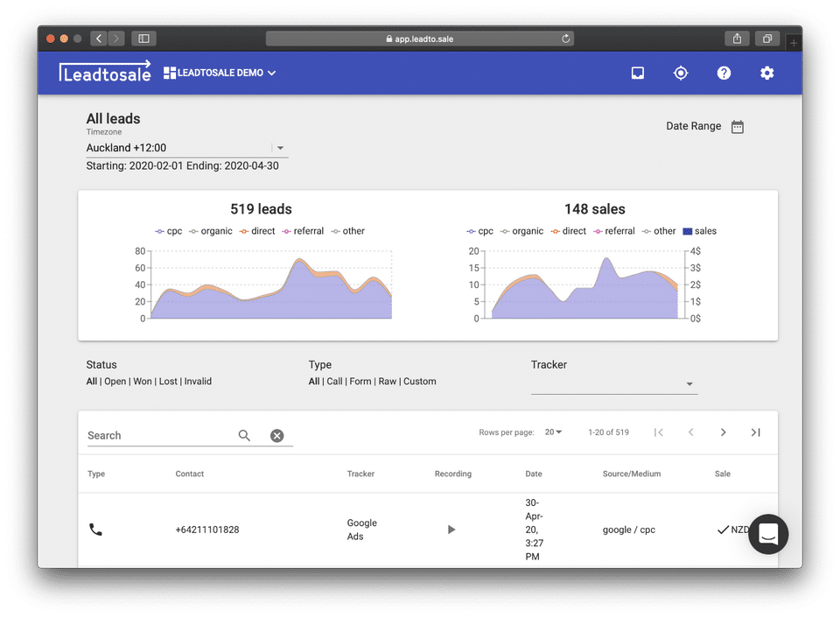Toggle other series in leads chart legend
Image resolution: width=840 pixels, height=618 pixels.
[347, 231]
